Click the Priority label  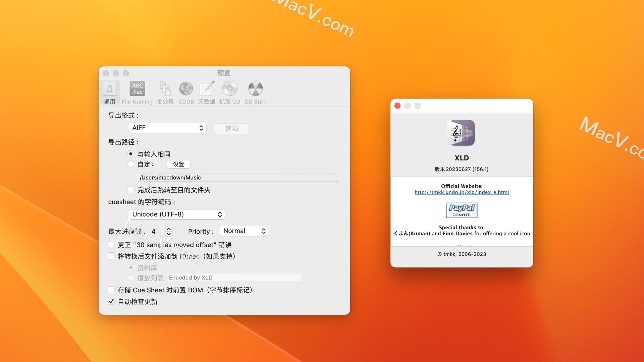click(x=201, y=231)
